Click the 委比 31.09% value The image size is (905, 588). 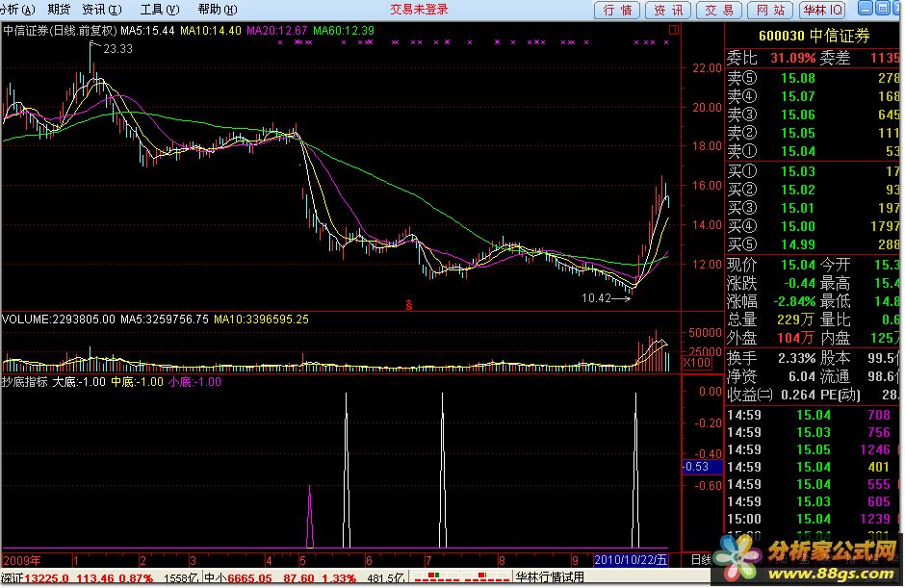(793, 59)
